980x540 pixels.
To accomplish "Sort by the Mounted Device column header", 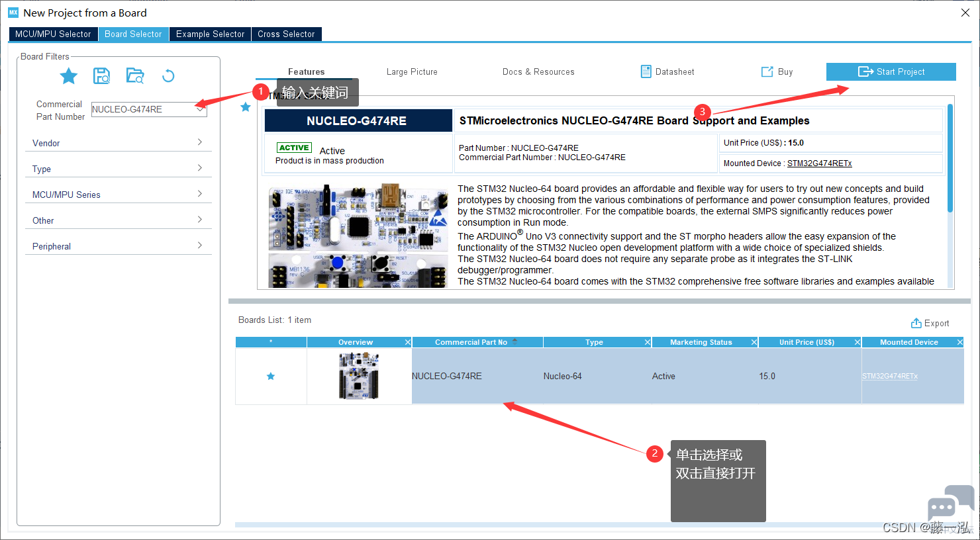I will (x=909, y=342).
